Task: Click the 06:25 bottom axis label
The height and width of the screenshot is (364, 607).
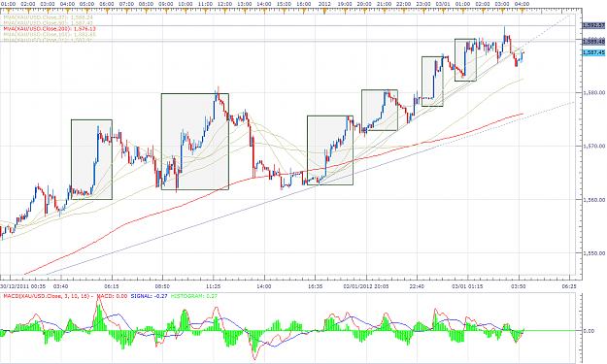Action: click(570, 286)
